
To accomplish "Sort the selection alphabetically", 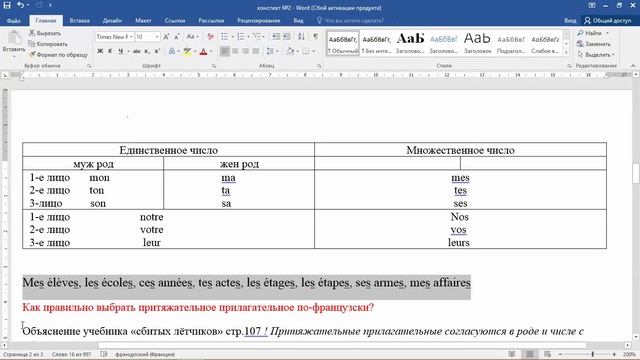I will [301, 37].
